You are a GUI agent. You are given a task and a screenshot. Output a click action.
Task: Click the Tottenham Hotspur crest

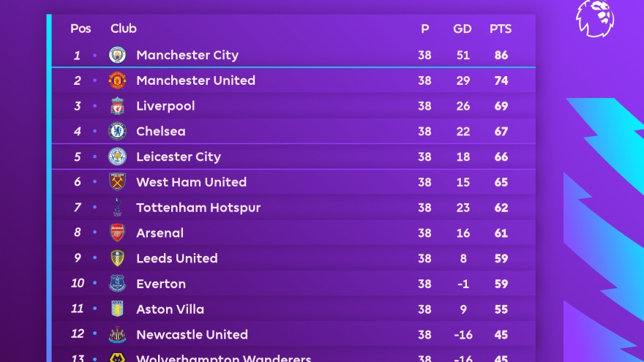coord(117,208)
